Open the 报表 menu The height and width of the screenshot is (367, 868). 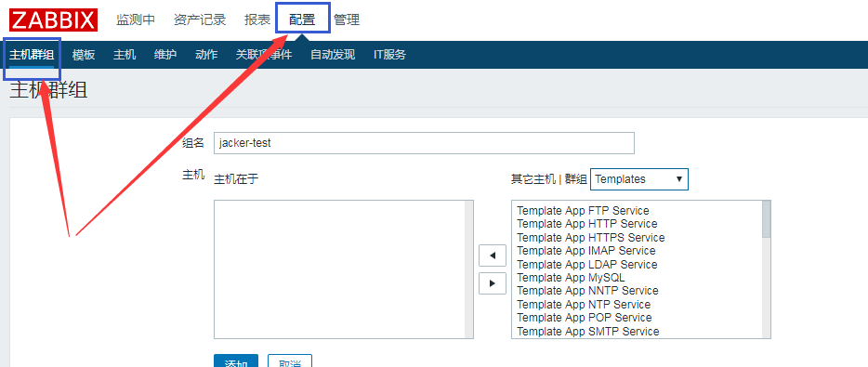click(x=257, y=20)
